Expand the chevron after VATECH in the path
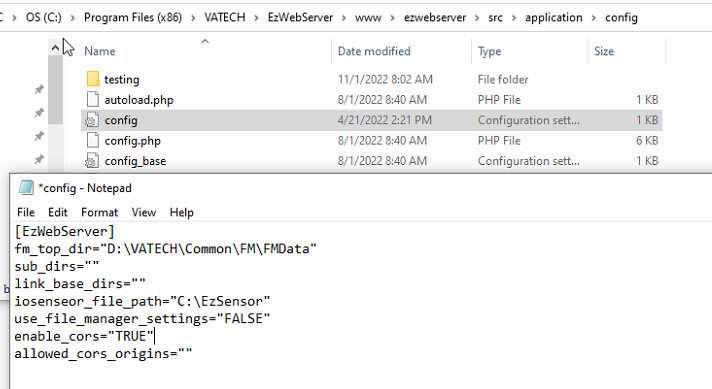Viewport: 712px width, 389px height. pyautogui.click(x=257, y=18)
